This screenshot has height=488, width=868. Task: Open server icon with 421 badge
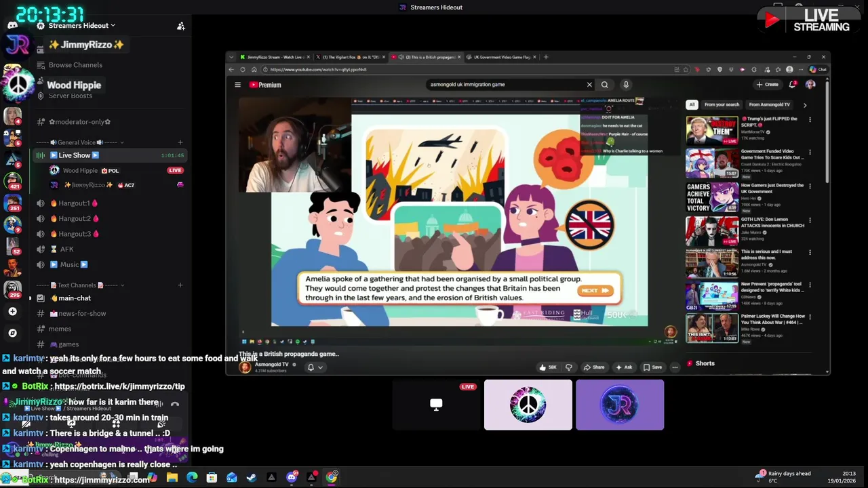coord(12,180)
